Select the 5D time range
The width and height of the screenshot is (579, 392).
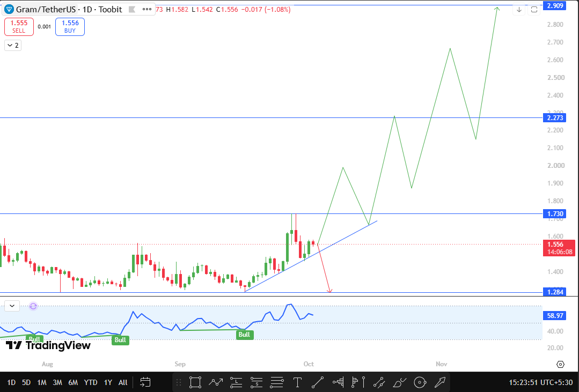click(x=26, y=382)
